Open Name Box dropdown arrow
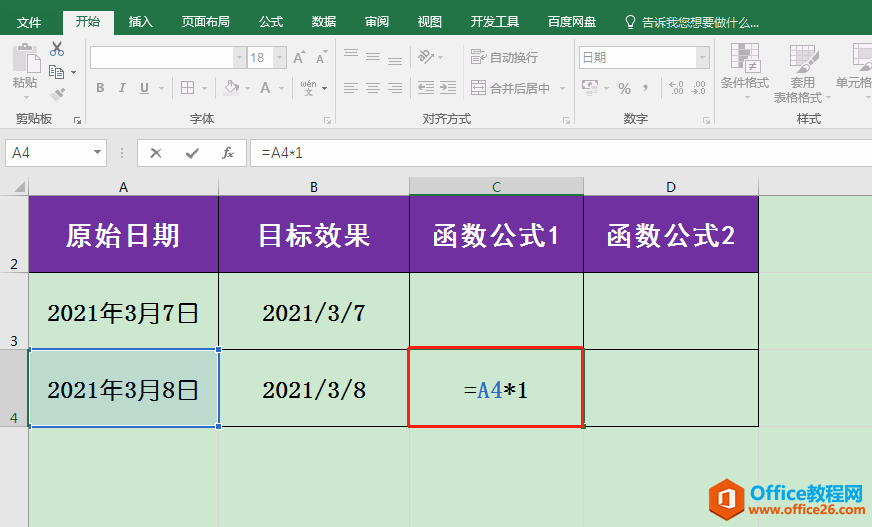 tap(97, 152)
